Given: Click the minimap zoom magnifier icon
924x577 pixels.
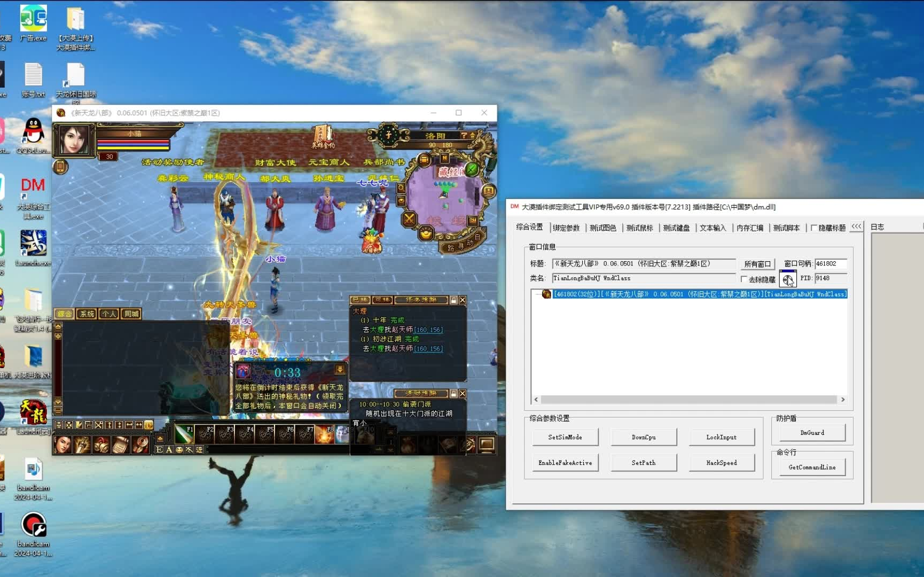Looking at the screenshot, I should 401,188.
